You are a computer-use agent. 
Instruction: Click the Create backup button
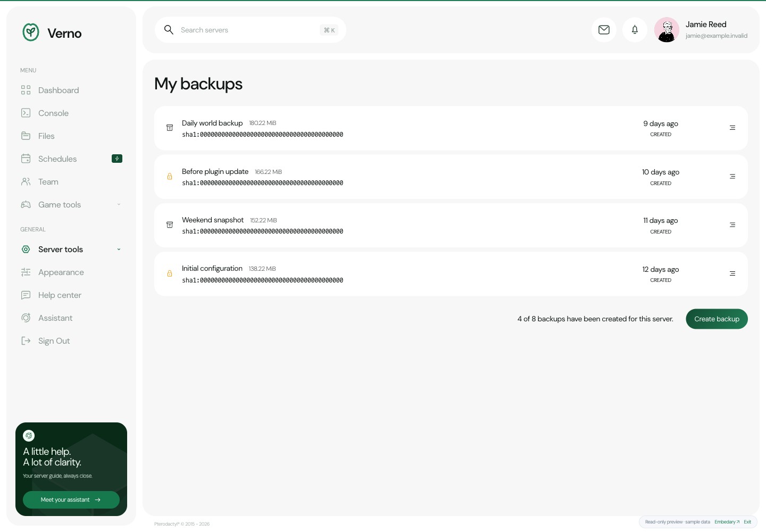717,319
